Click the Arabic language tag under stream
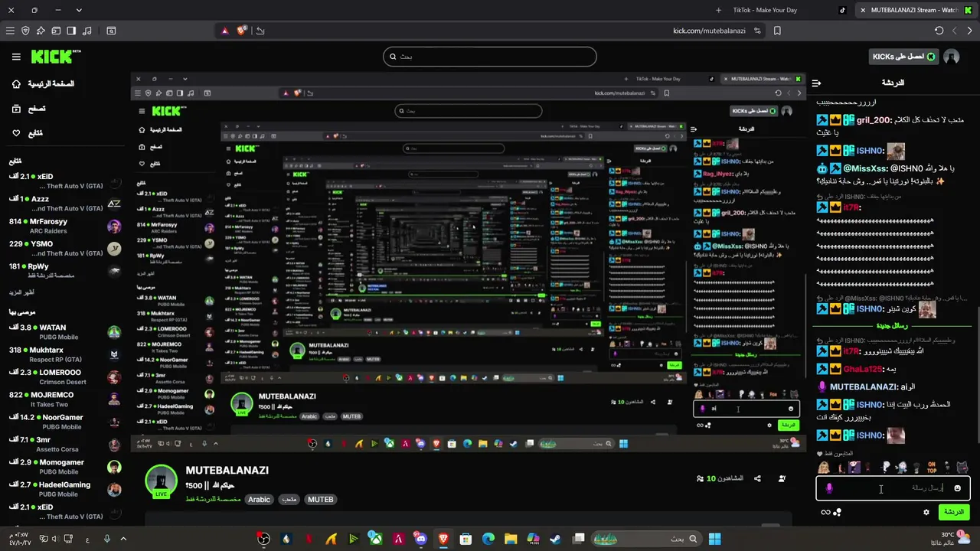Image resolution: width=980 pixels, height=551 pixels. coord(259,500)
